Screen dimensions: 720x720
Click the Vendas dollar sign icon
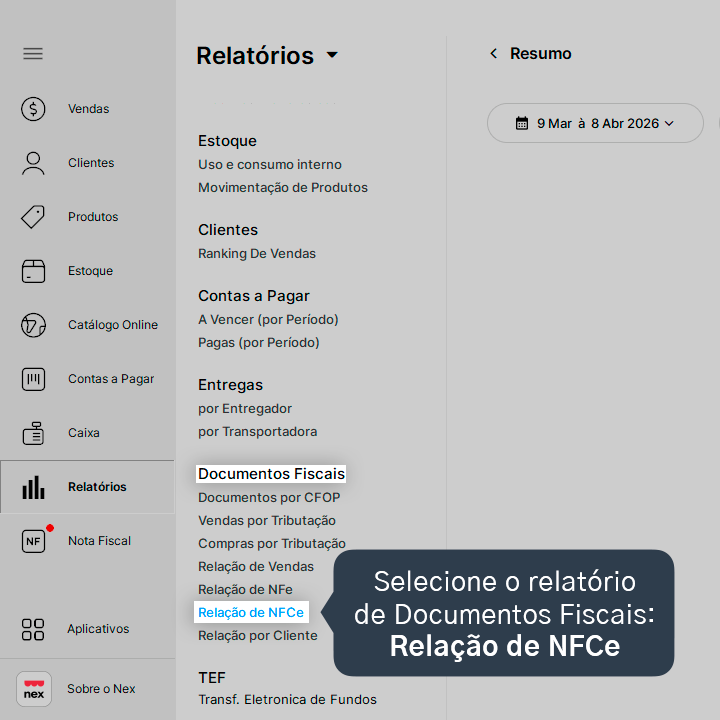tap(33, 109)
